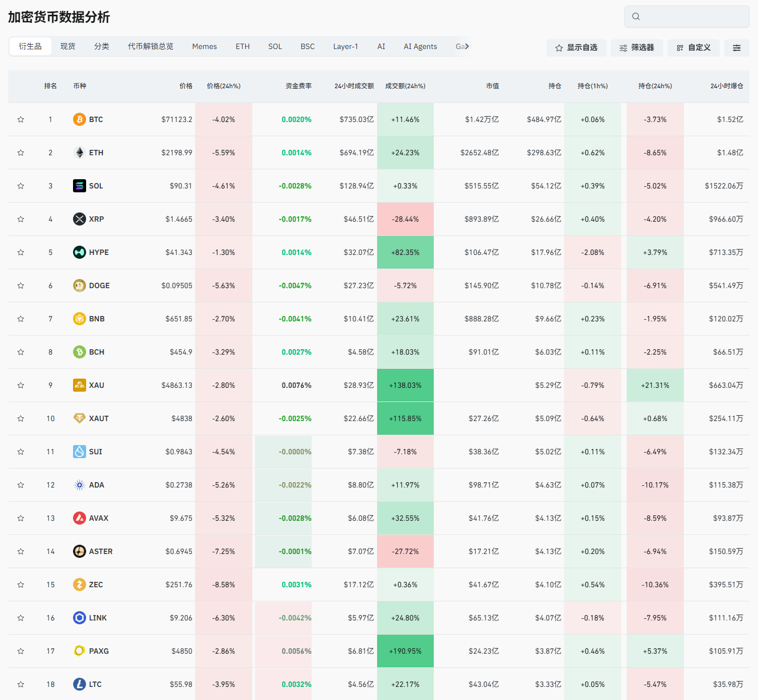
Task: Star the ZEC row as favorite
Action: (21, 585)
